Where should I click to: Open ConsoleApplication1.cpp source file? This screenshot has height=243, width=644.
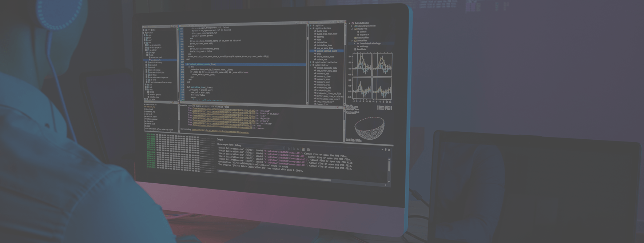(370, 44)
